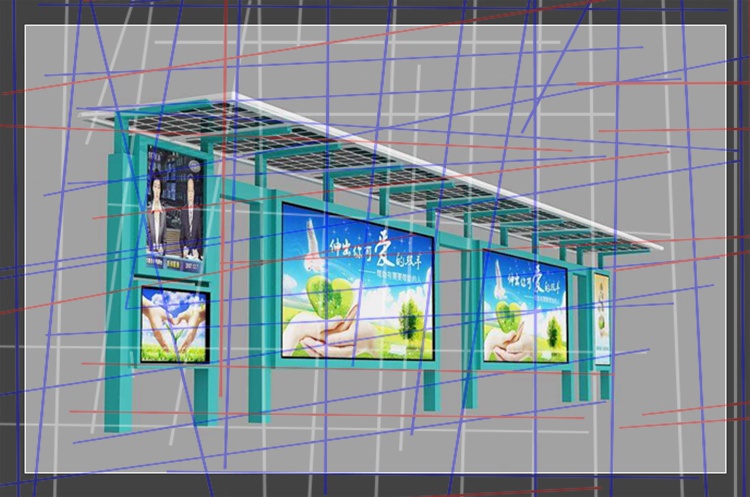Select the left anchor in the news poster

tap(160, 210)
